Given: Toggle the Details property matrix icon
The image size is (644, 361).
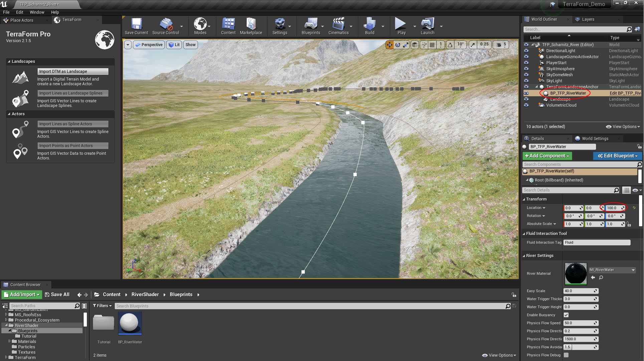Looking at the screenshot, I should [626, 190].
